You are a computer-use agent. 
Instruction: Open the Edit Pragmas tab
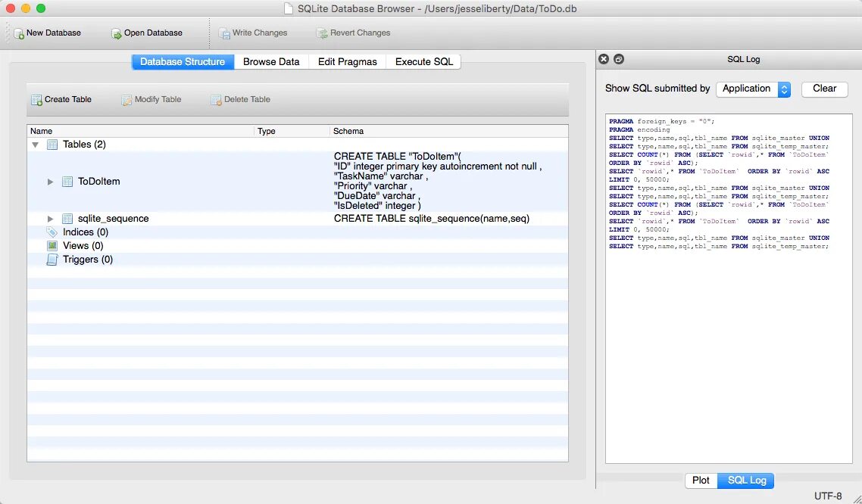348,61
